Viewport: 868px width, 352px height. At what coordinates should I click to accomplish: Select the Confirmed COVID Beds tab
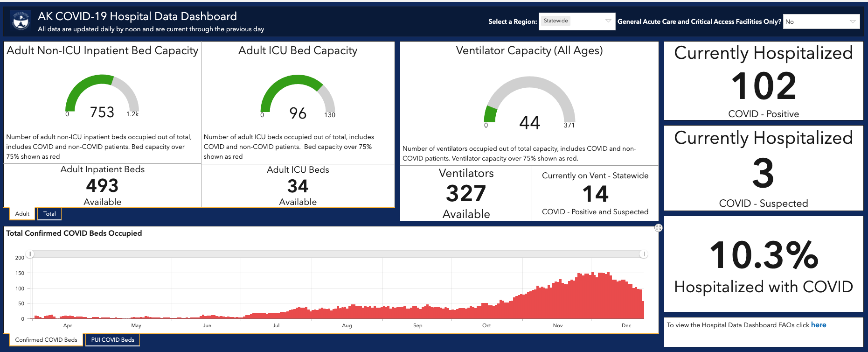pyautogui.click(x=46, y=340)
